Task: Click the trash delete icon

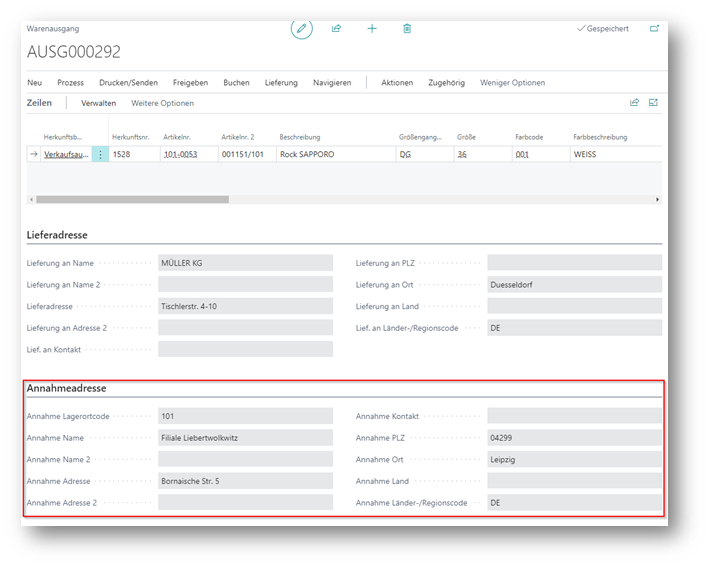Action: click(407, 28)
